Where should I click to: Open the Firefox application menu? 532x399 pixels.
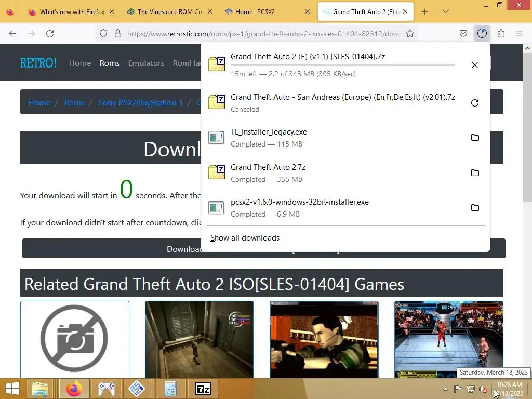pos(520,33)
